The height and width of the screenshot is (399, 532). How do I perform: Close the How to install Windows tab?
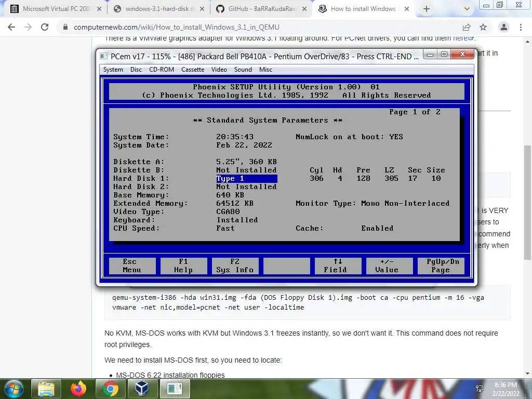[407, 9]
